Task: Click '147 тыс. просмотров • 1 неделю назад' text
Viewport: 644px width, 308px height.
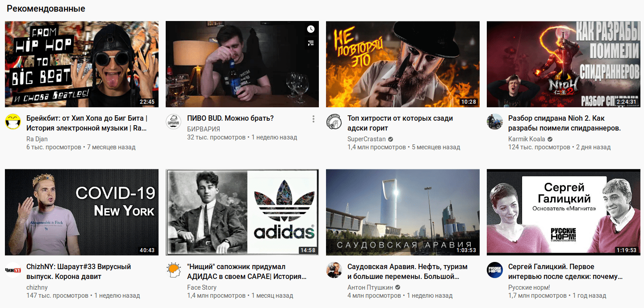Action: pos(83,295)
